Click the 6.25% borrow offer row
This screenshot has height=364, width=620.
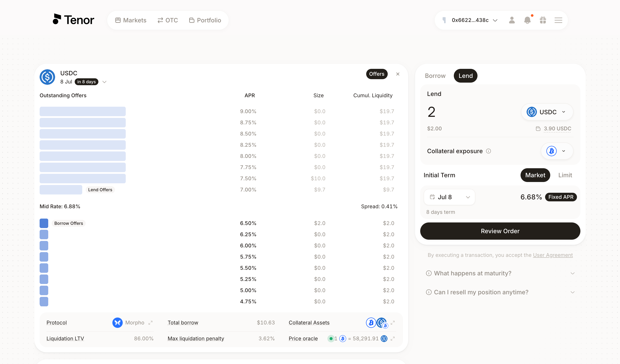[x=219, y=235]
